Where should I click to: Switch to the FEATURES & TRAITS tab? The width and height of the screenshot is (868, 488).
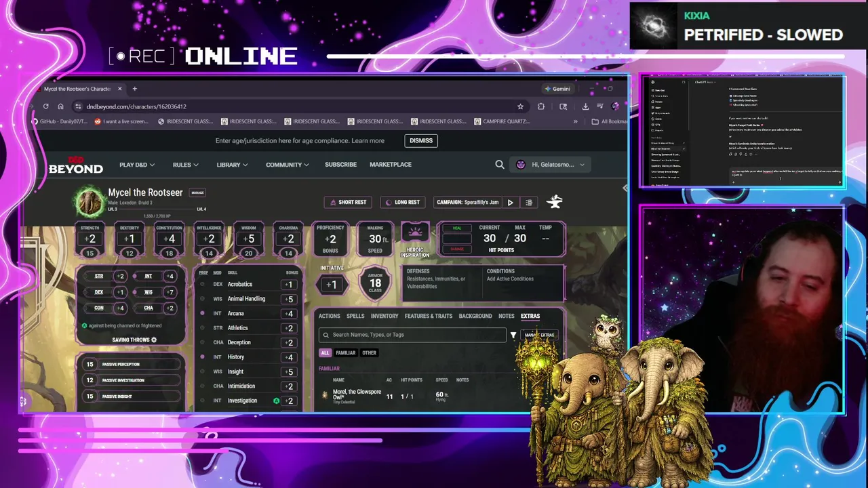click(429, 316)
